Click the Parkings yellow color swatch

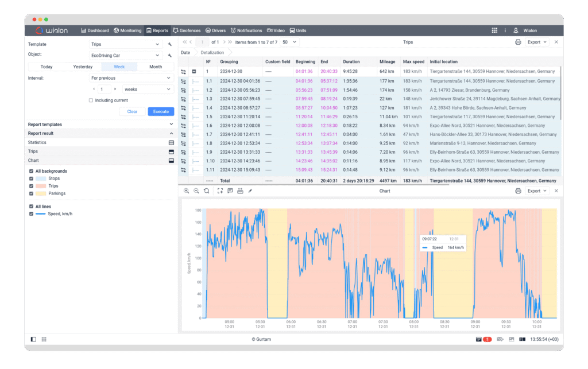[41, 193]
